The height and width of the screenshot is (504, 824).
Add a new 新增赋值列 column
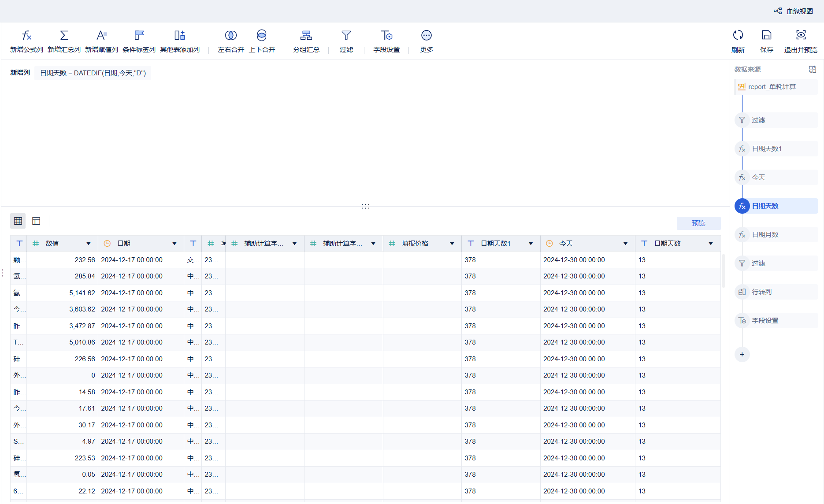coord(101,41)
